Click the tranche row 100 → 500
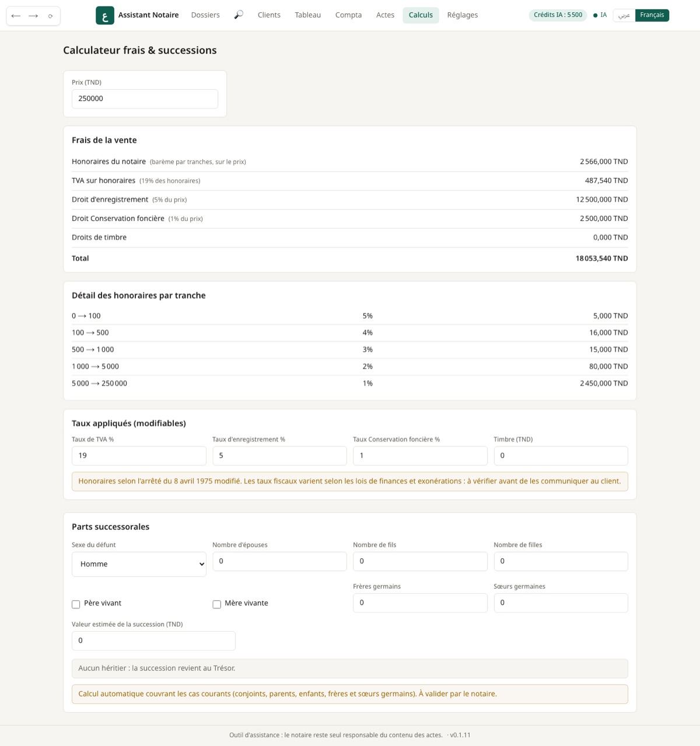Viewport: 700px width, 746px height. tap(350, 333)
